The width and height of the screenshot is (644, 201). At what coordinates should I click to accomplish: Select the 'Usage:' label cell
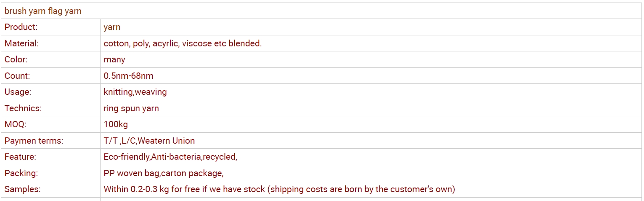coord(18,92)
